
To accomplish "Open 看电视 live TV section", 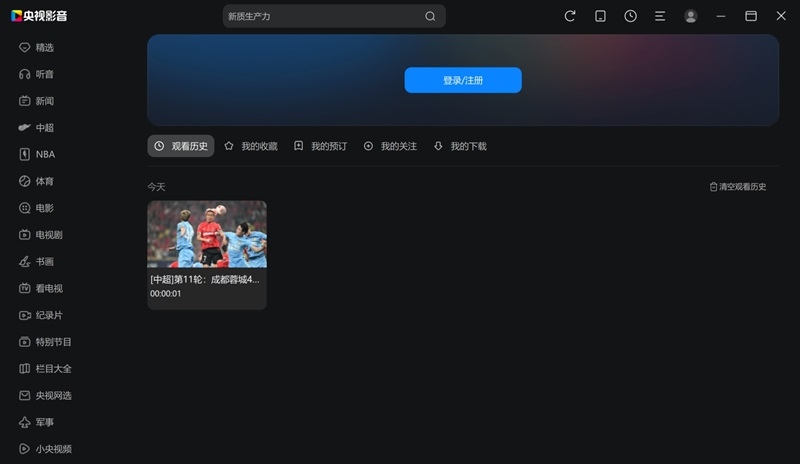I will 48,288.
